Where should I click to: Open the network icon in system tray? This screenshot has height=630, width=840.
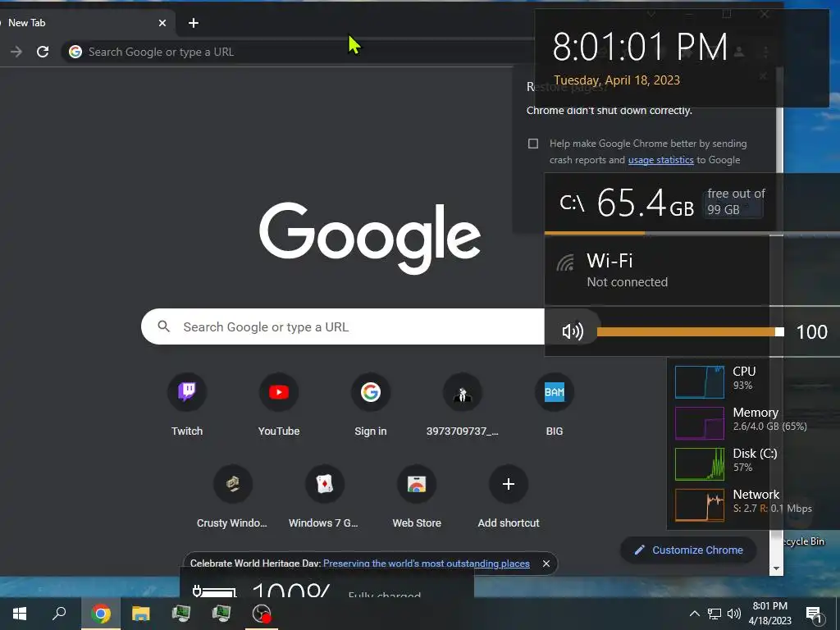tap(714, 614)
